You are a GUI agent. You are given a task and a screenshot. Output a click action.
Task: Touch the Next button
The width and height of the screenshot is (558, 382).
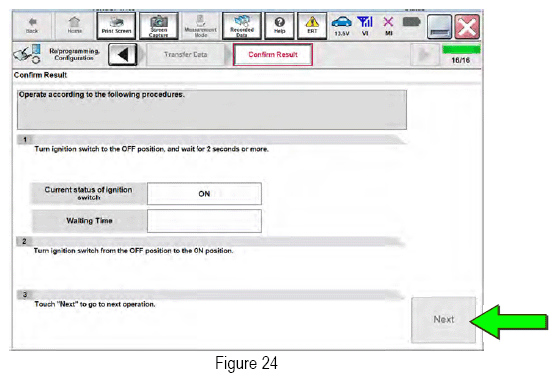click(x=443, y=320)
